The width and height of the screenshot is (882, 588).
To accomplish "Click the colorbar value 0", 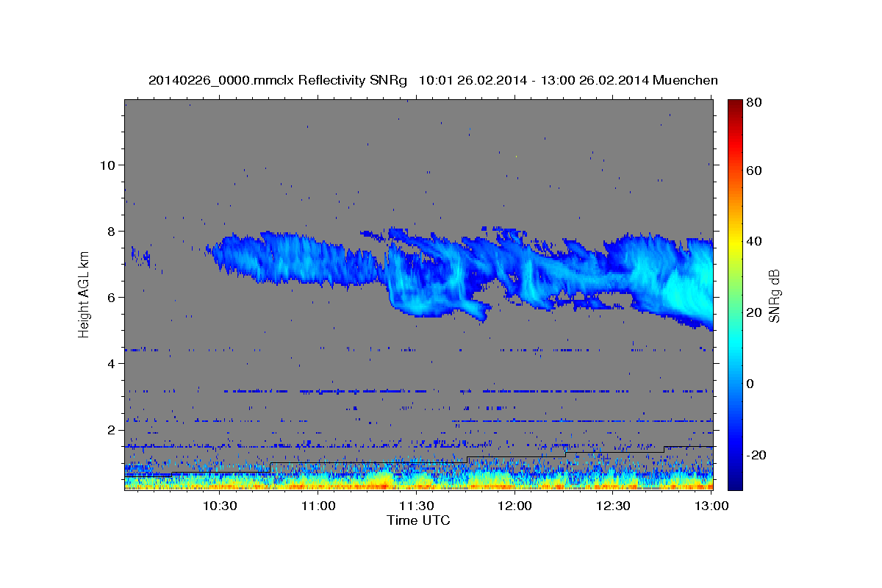I will point(750,384).
